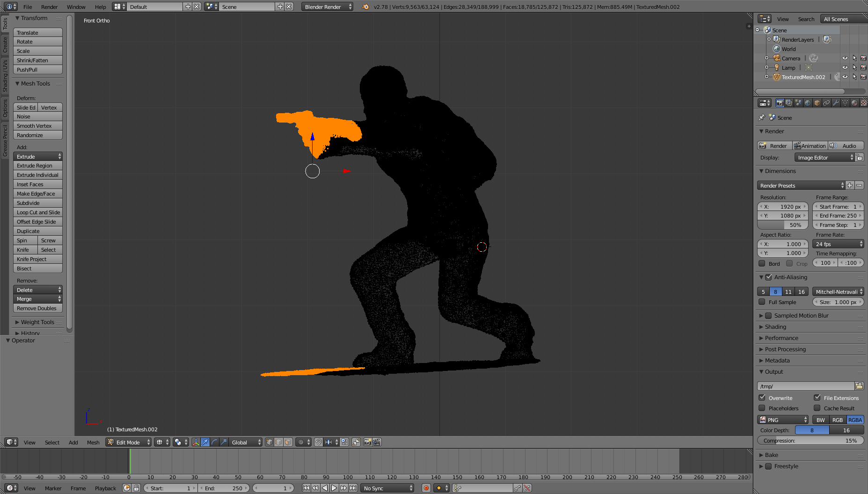
Task: Adjust the resolution percentage 50% slider
Action: [782, 225]
